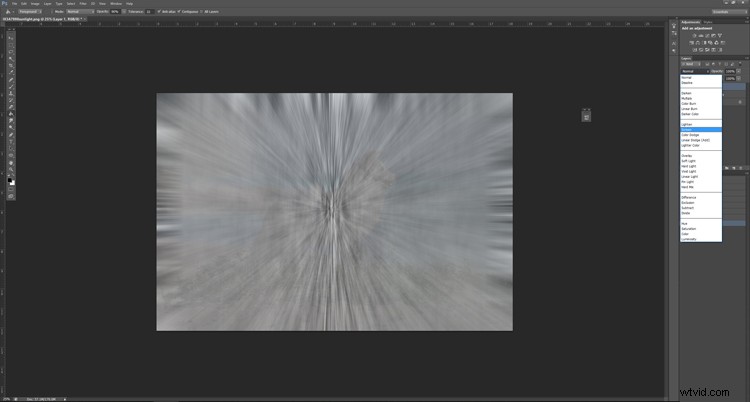This screenshot has height=402, width=750.
Task: Toggle Quick Mask mode
Action: click(11, 190)
